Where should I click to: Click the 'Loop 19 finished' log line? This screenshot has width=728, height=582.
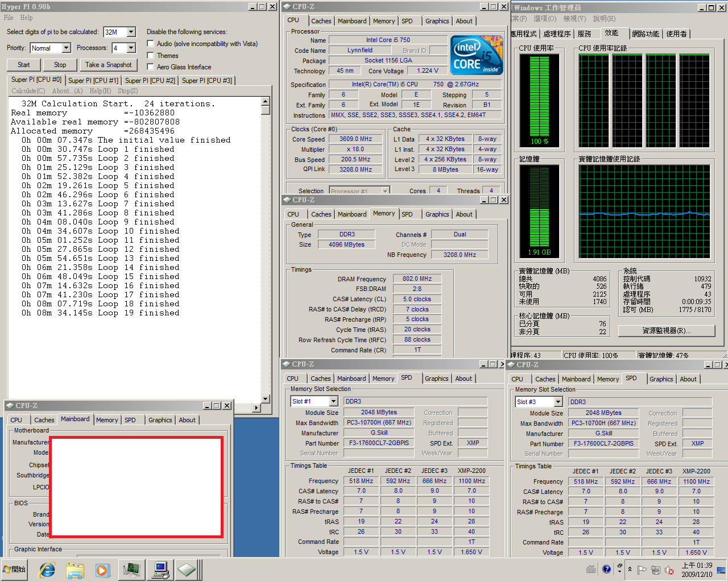click(x=100, y=313)
